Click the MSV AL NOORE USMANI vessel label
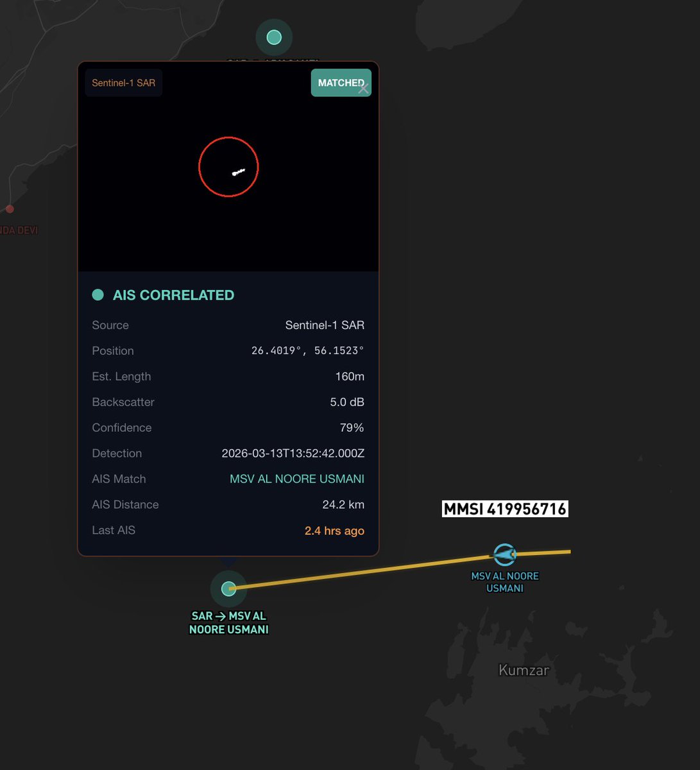Viewport: 700px width, 770px height. point(505,582)
